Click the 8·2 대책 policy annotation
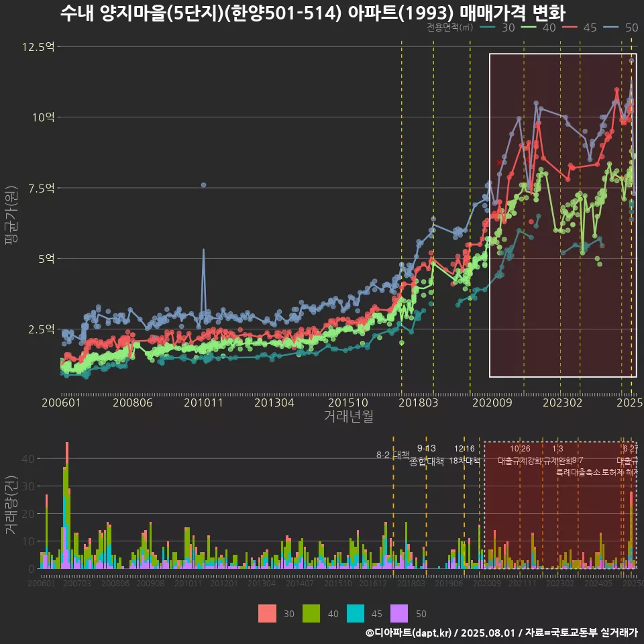 (x=393, y=455)
